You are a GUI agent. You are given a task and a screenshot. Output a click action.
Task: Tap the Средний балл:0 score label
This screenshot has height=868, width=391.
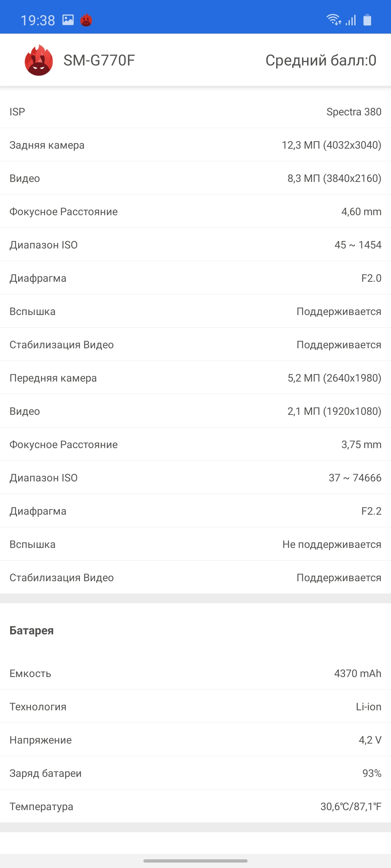(321, 60)
